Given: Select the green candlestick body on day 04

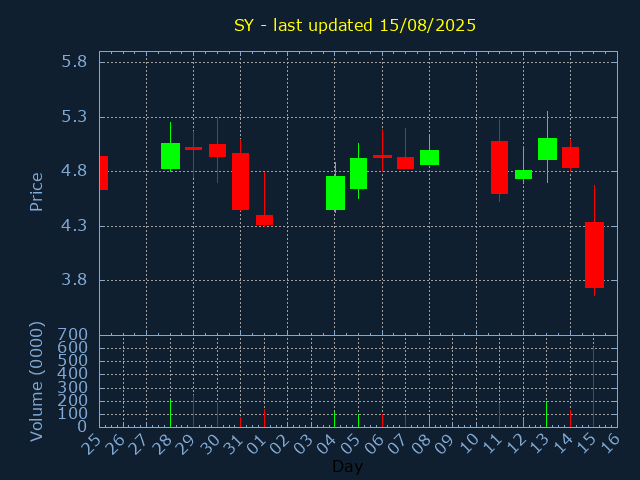Looking at the screenshot, I should (x=335, y=193).
